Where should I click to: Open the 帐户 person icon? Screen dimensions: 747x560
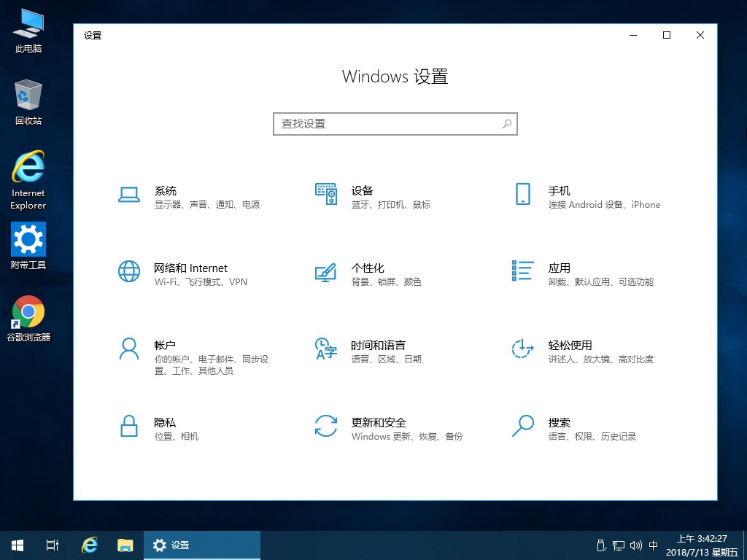[x=129, y=349]
